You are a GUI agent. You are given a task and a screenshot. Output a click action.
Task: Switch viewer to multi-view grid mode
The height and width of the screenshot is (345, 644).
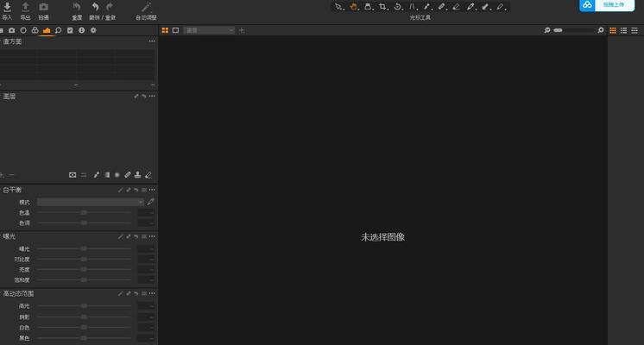(x=165, y=30)
